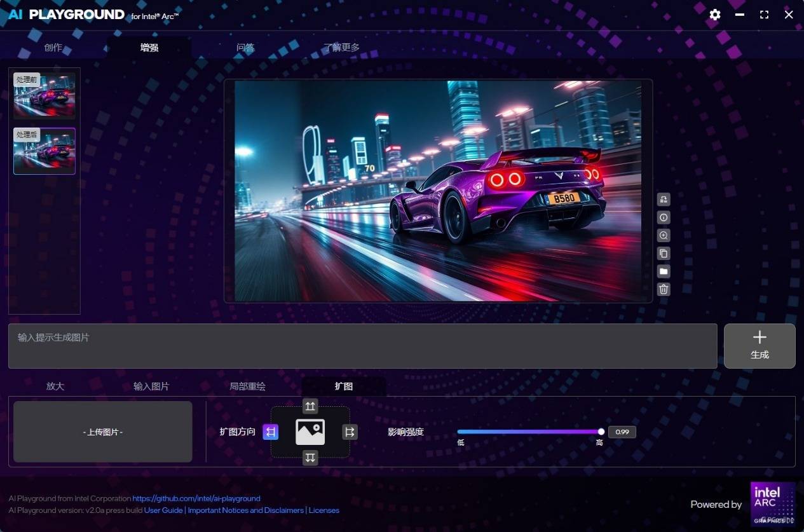The height and width of the screenshot is (532, 804).
Task: Open the GitHub ai-playground link
Action: [196, 498]
